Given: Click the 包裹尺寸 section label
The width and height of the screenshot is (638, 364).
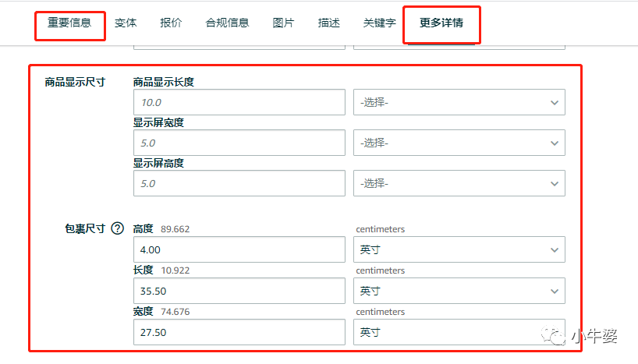Looking at the screenshot, I should coord(86,228).
